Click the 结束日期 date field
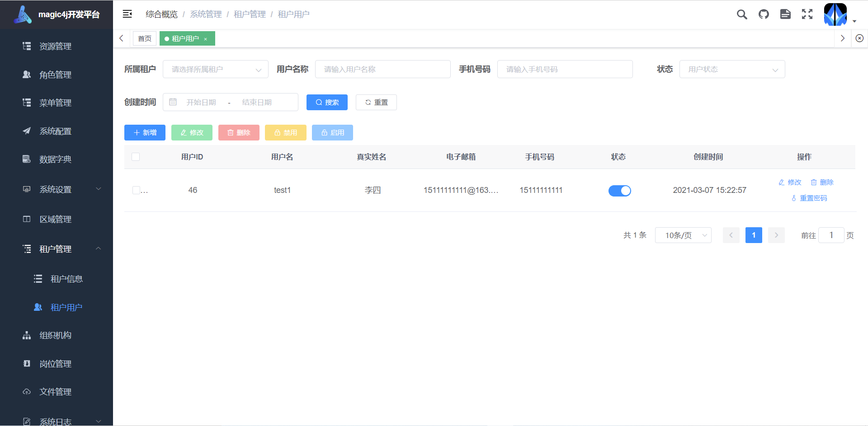This screenshot has height=426, width=868. point(257,103)
